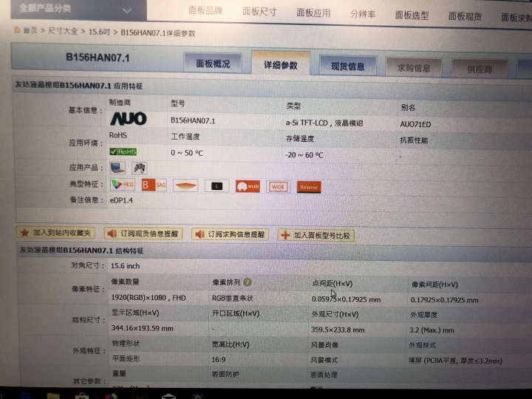Open 尺寸大全 breadcrumb link
The image size is (532, 399).
[x=63, y=31]
